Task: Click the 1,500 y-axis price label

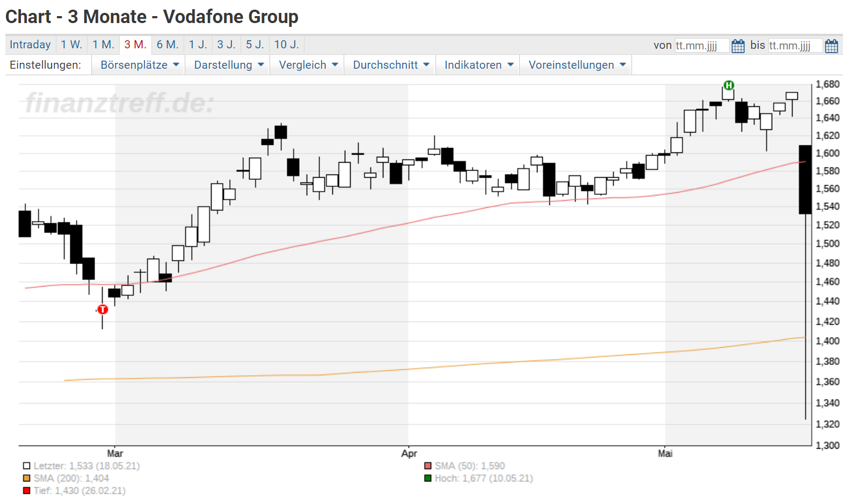Action: tap(827, 244)
